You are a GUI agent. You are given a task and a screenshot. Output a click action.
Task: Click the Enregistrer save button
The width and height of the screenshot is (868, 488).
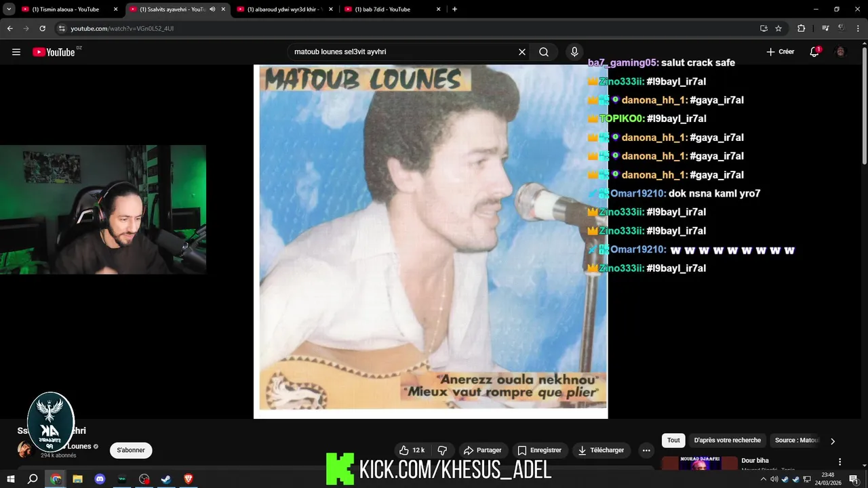pyautogui.click(x=539, y=450)
